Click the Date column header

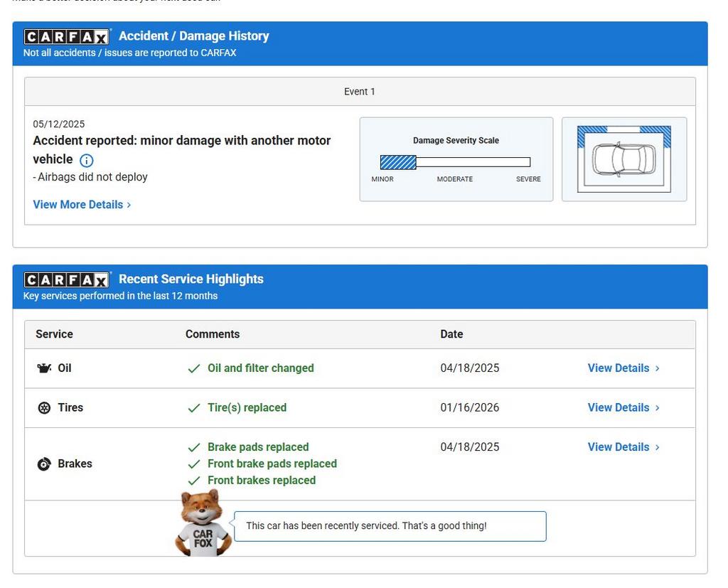(451, 334)
